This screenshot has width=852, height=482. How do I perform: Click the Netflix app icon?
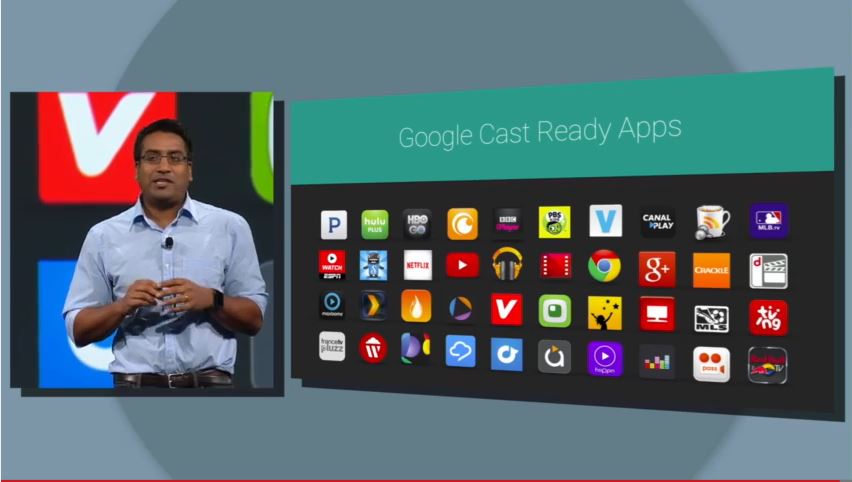(x=418, y=265)
